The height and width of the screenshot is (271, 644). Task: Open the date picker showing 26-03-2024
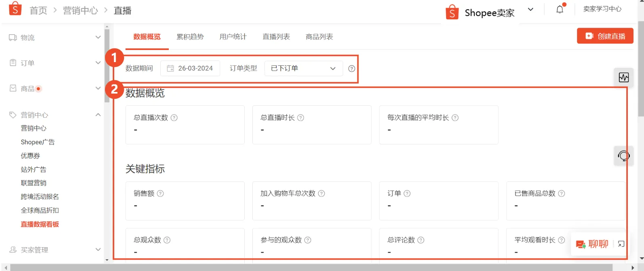tap(190, 68)
